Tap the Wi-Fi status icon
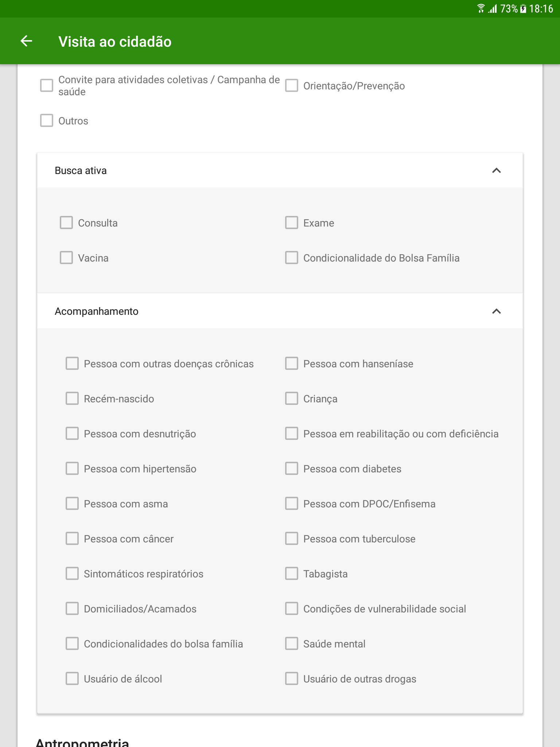 click(481, 8)
